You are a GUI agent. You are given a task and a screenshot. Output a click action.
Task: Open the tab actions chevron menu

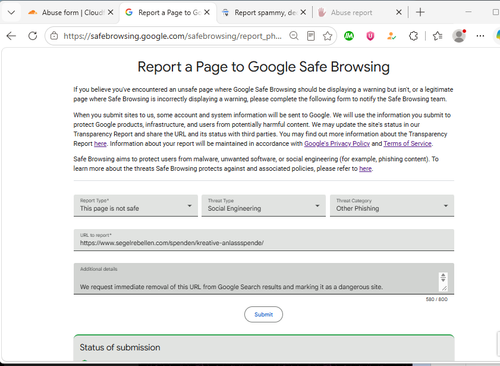click(x=11, y=13)
